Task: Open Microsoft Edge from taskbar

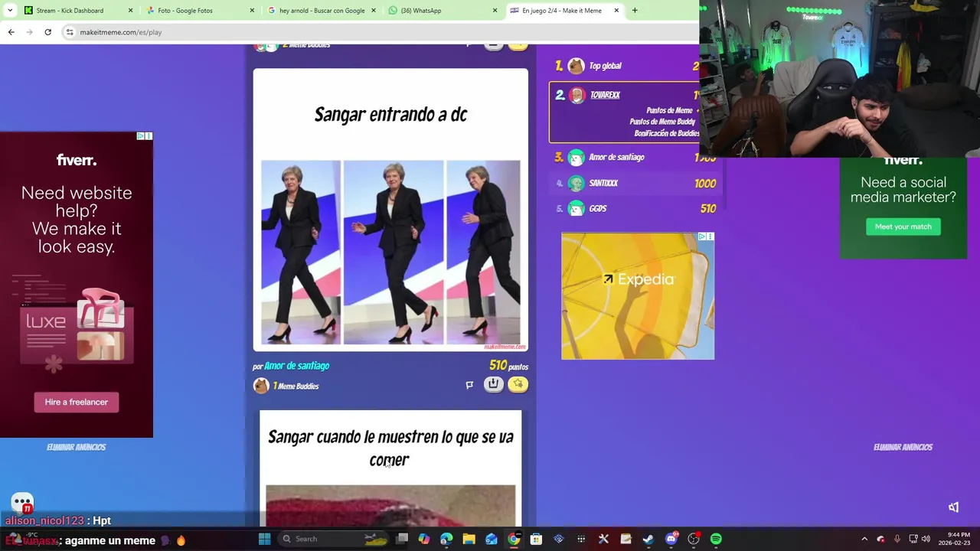Action: [446, 539]
